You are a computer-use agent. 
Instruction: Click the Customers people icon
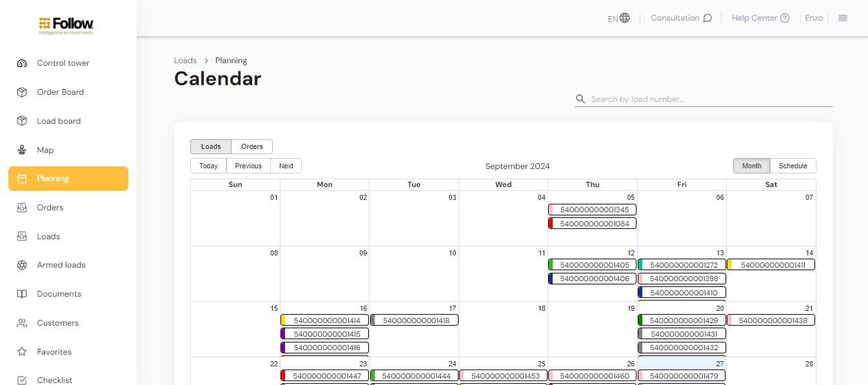[x=22, y=323]
